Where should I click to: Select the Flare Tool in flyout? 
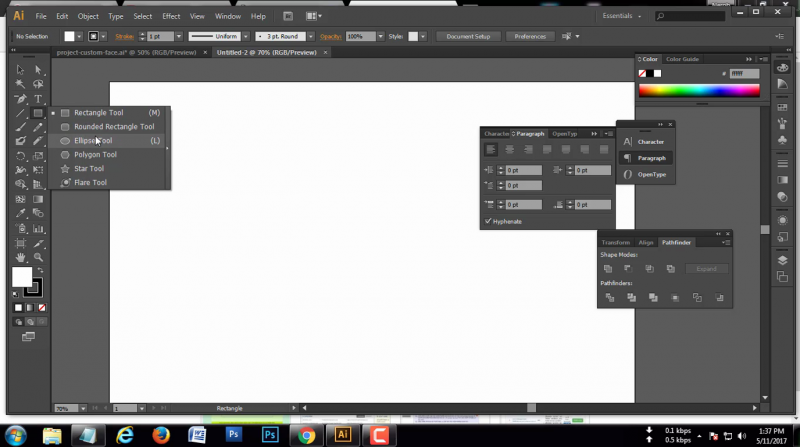(90, 183)
